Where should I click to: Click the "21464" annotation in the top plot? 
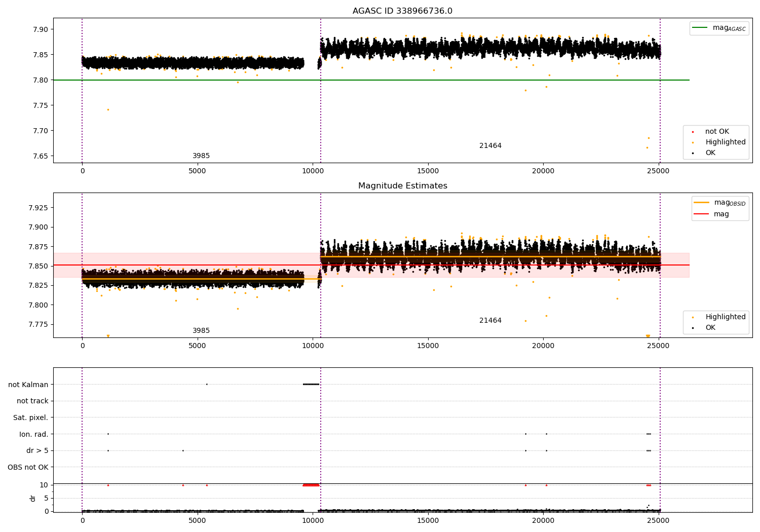(x=490, y=146)
